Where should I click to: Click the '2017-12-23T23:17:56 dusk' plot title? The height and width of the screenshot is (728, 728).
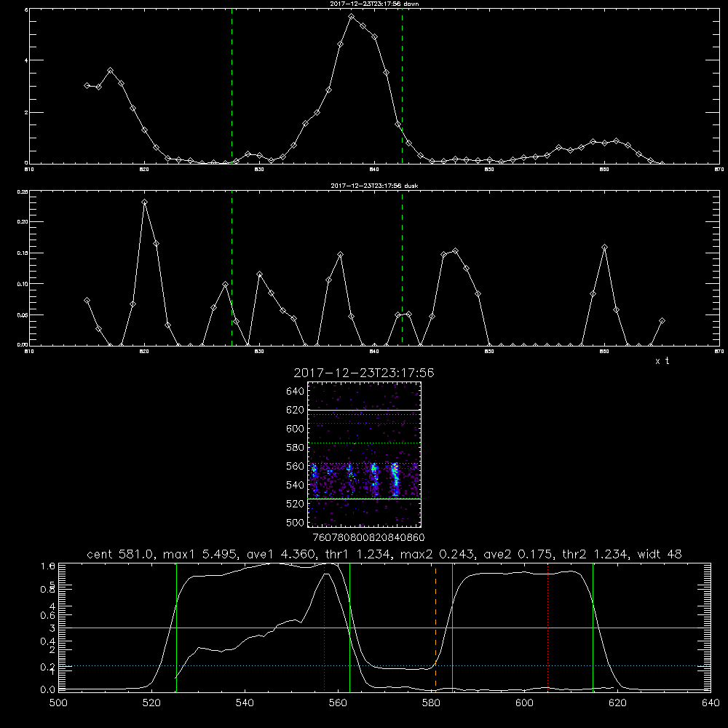point(374,186)
